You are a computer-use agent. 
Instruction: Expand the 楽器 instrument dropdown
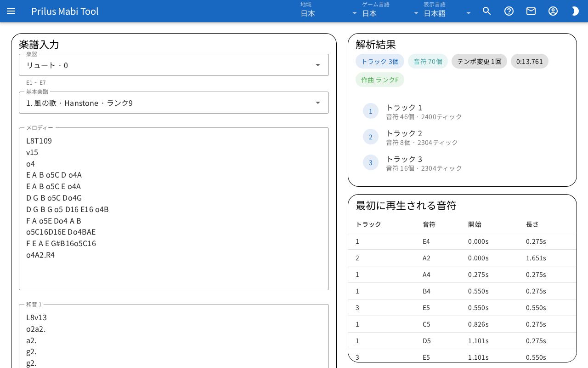click(174, 65)
